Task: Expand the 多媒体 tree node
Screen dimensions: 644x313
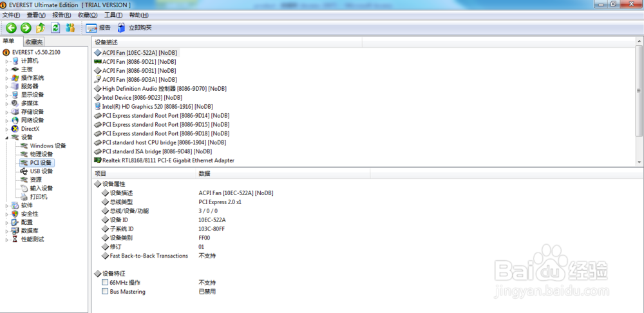Action: click(x=6, y=104)
